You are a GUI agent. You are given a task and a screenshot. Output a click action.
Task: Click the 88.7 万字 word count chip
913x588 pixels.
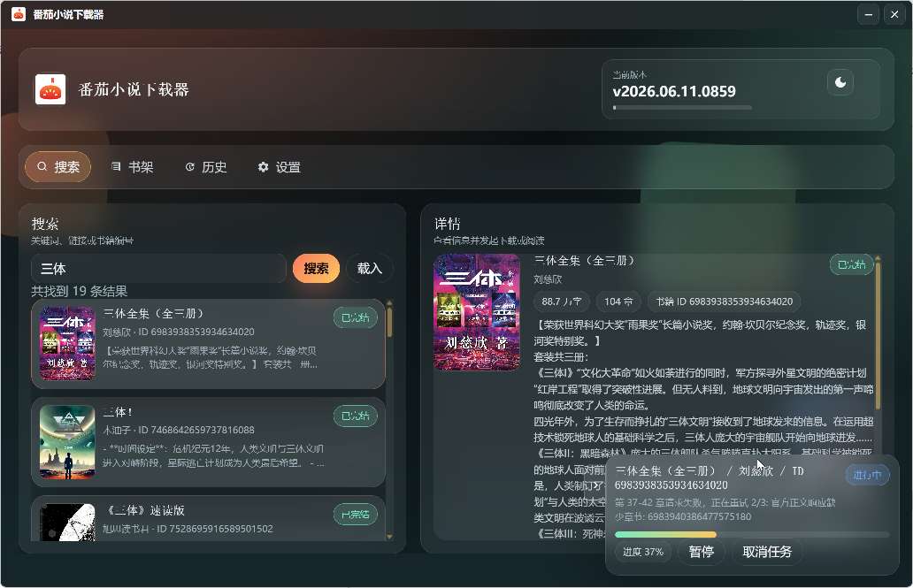(561, 302)
